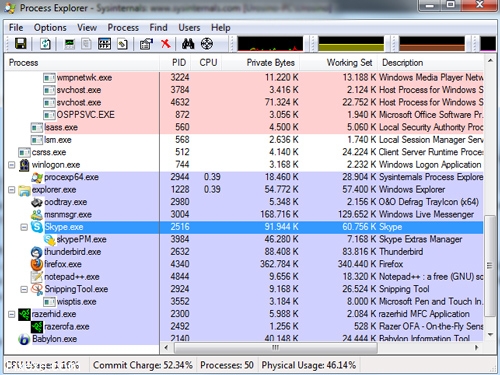Select the lsass.exe row
500x375 pixels.
[x=244, y=127]
